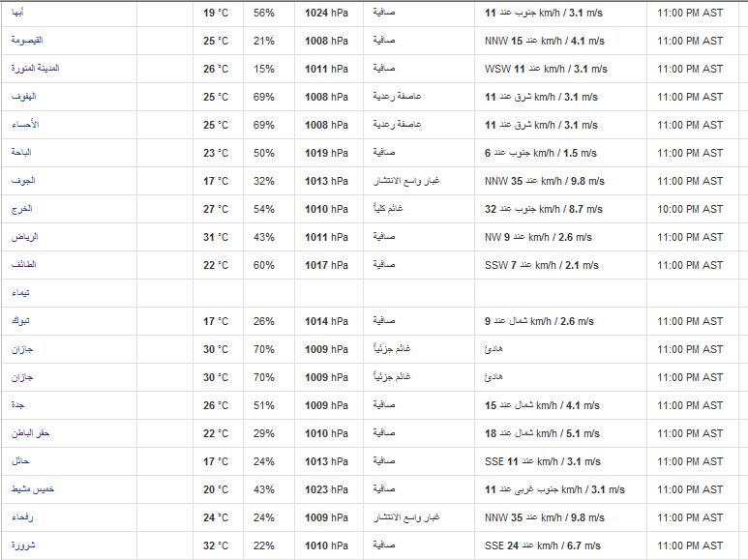Open the المدينة المنورة city link
748x560 pixels.
point(35,69)
